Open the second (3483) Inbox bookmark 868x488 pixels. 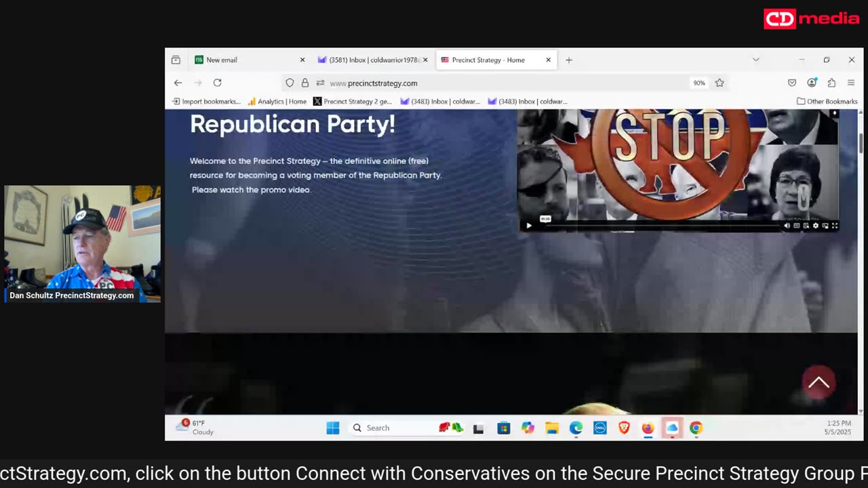pyautogui.click(x=528, y=102)
